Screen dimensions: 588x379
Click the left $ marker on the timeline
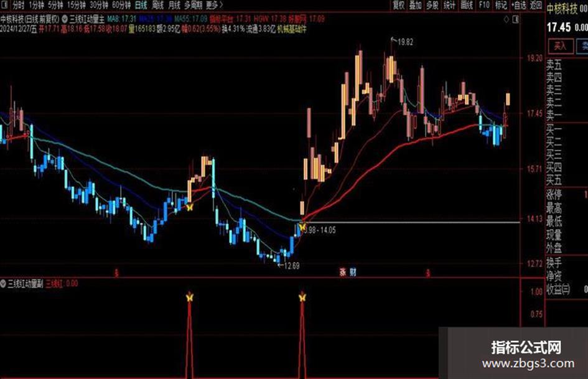coord(116,273)
